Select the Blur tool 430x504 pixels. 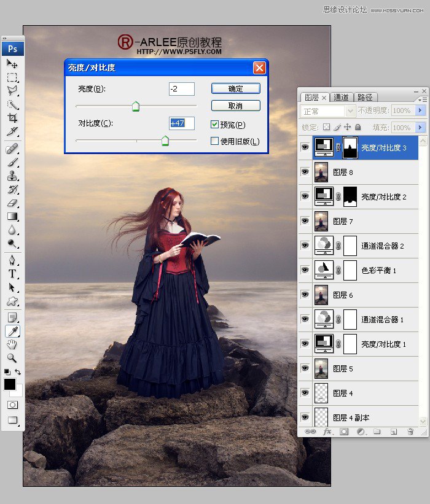tap(12, 230)
